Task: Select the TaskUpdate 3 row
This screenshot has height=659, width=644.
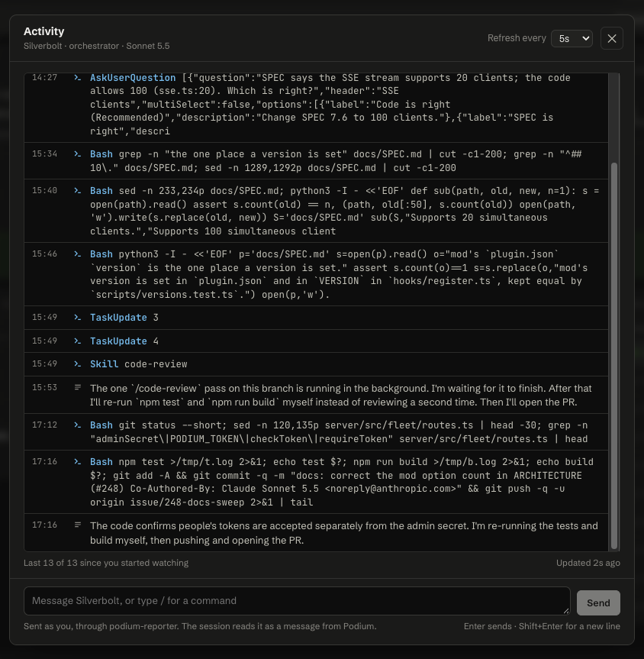Action: 316,318
